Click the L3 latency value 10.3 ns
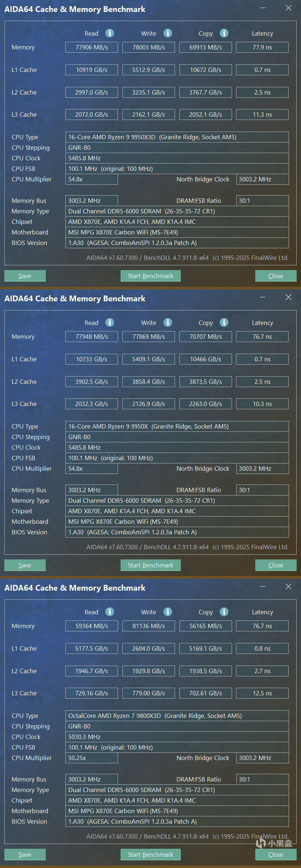This screenshot has height=868, width=301. [x=263, y=404]
